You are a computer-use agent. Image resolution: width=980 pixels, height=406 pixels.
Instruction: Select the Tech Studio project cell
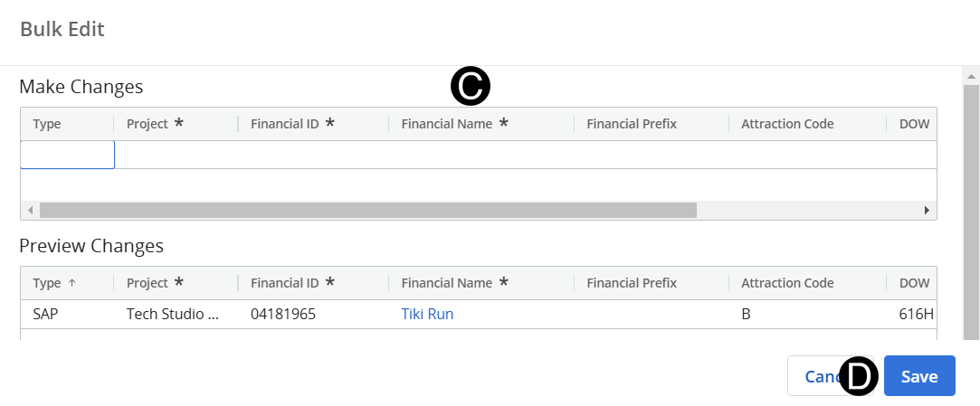pos(173,315)
